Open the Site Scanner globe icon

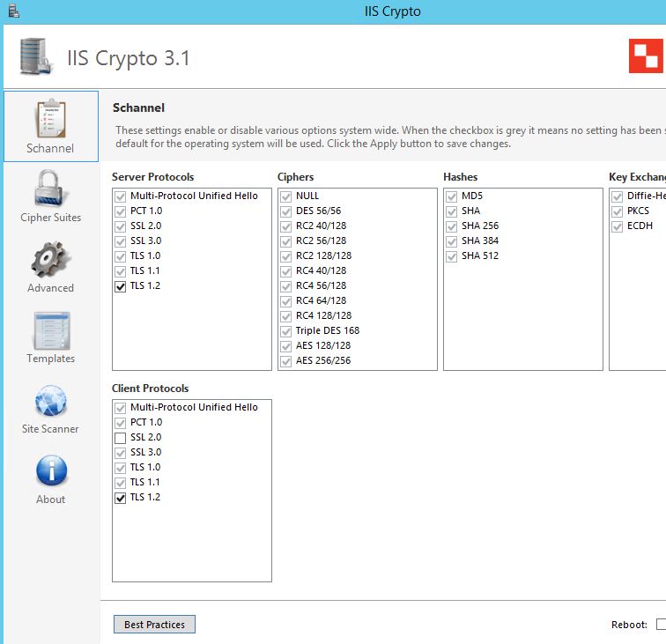[x=50, y=401]
